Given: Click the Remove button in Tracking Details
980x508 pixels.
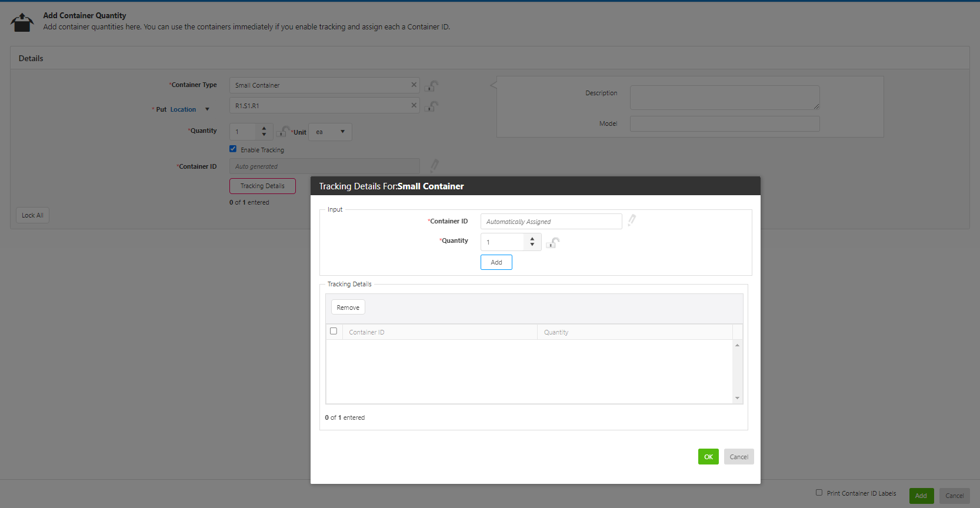Looking at the screenshot, I should [348, 308].
